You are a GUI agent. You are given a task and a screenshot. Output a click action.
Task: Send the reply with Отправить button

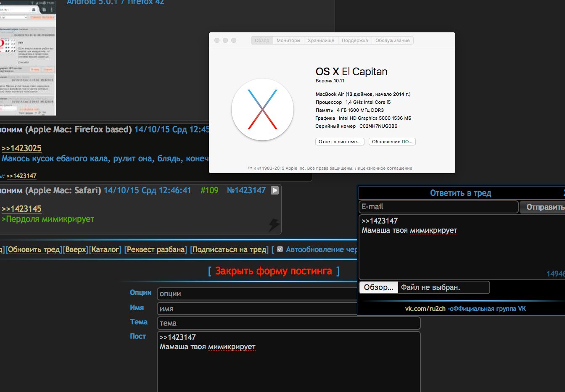543,207
